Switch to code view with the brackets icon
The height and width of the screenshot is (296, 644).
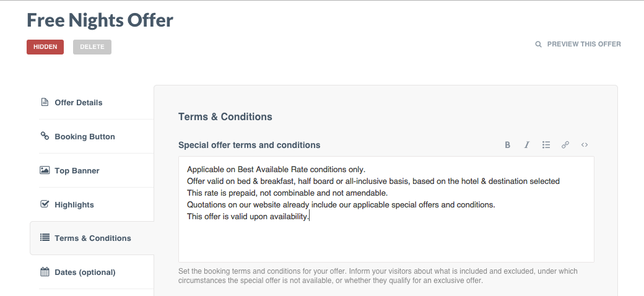[585, 145]
